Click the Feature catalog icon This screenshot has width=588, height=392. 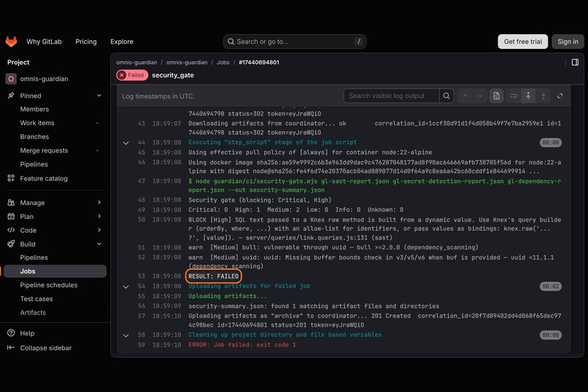click(11, 178)
